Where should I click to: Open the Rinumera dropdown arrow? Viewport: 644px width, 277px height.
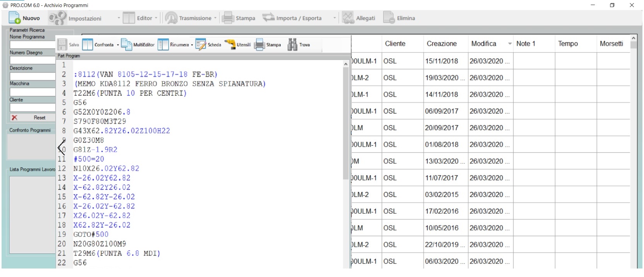192,45
